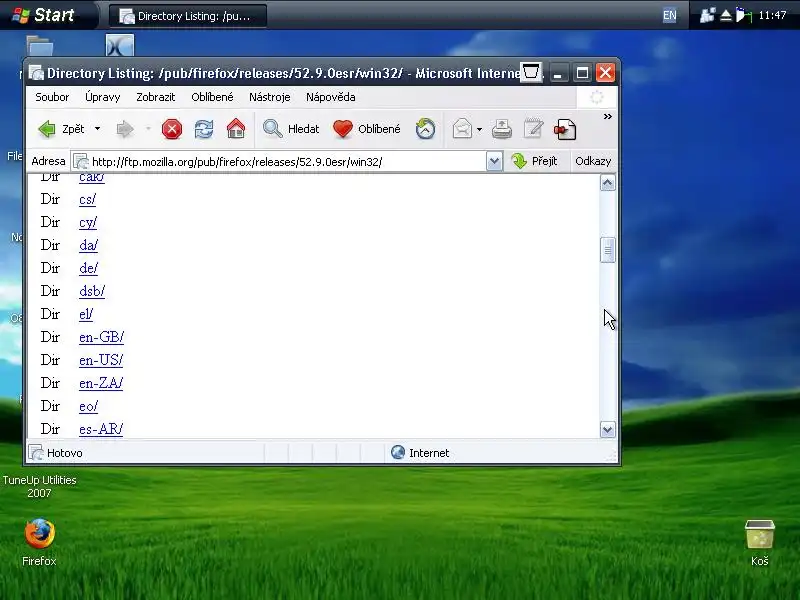Click the network tray icon
This screenshot has height=600, width=800.
pyautogui.click(x=707, y=15)
